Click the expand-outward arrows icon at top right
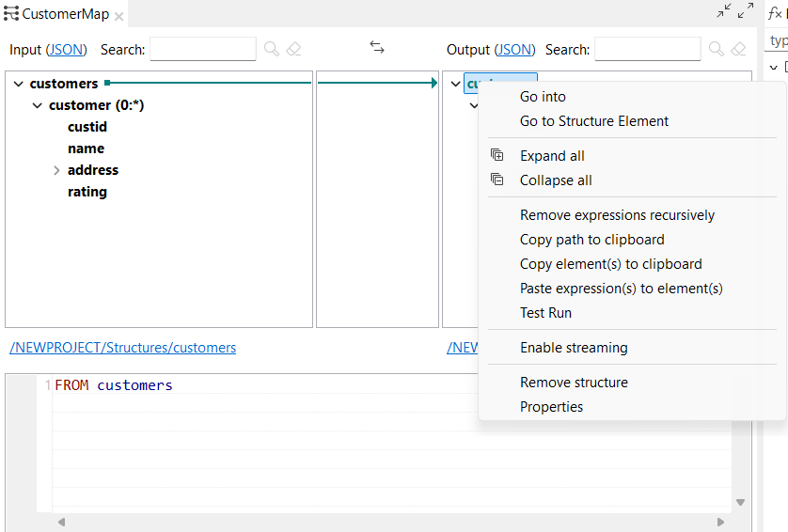The width and height of the screenshot is (788, 532). (746, 11)
